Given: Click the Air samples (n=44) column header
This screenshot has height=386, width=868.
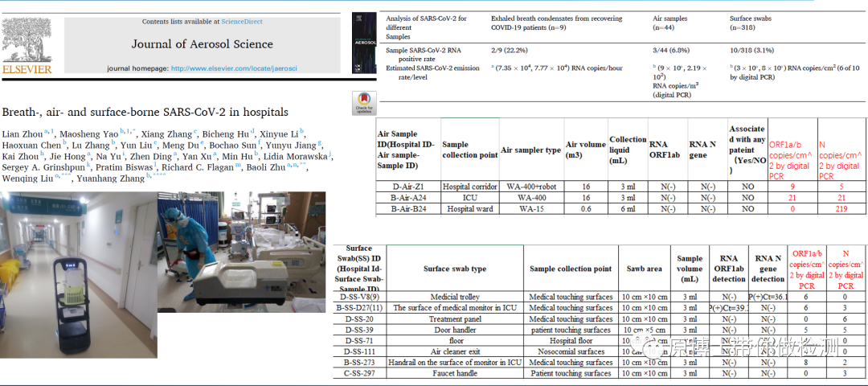Looking at the screenshot, I should click(671, 23).
